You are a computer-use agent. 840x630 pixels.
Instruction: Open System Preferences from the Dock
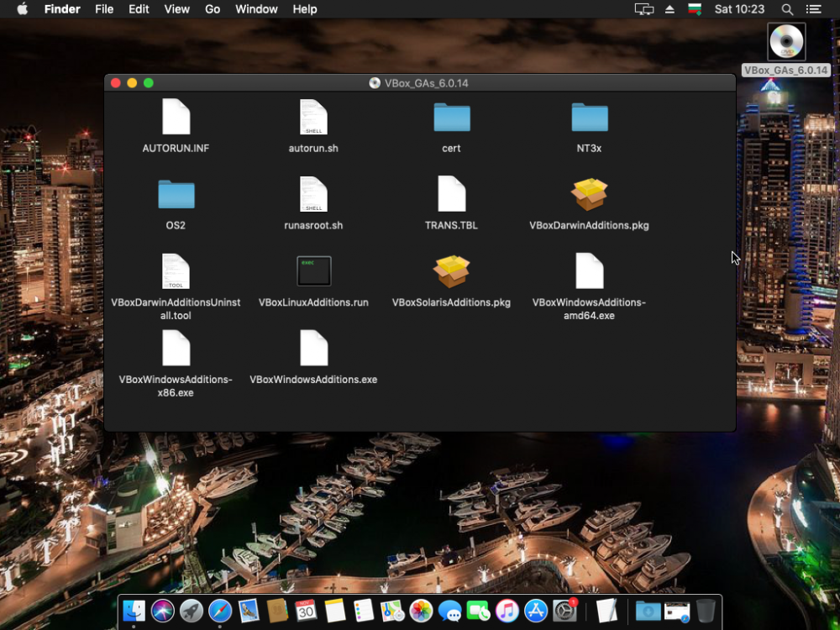click(x=564, y=611)
